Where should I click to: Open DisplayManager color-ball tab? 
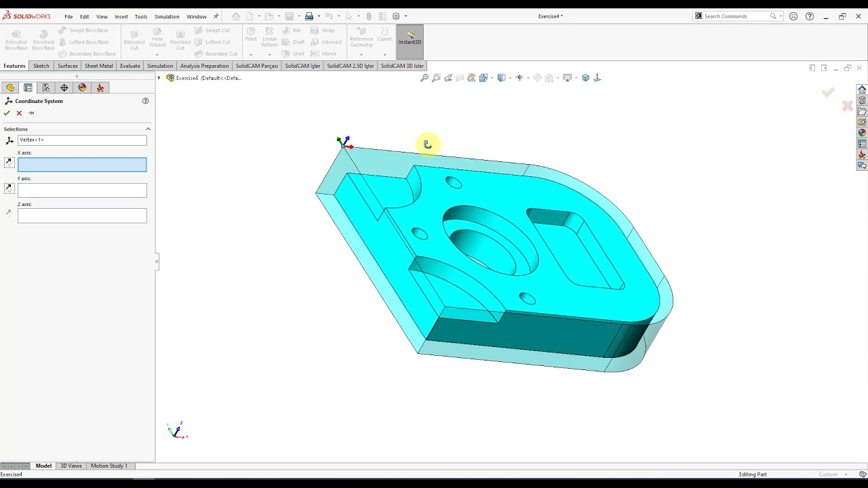(83, 87)
